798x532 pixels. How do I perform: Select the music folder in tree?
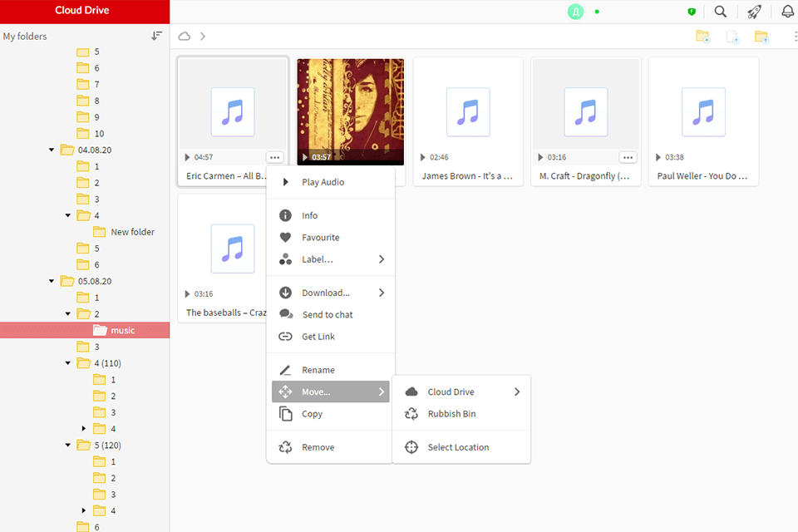point(122,331)
